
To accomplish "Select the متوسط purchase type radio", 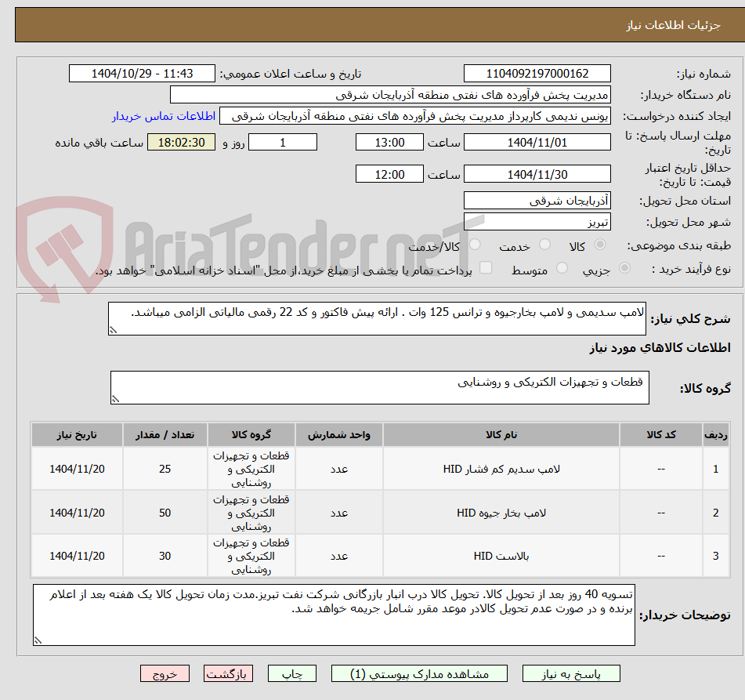I will point(562,268).
